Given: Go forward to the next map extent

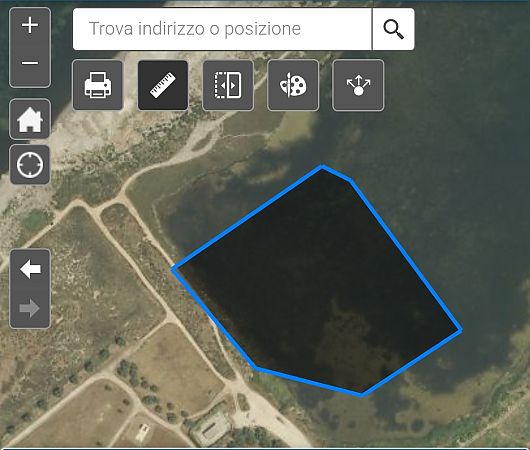Looking at the screenshot, I should [x=30, y=308].
